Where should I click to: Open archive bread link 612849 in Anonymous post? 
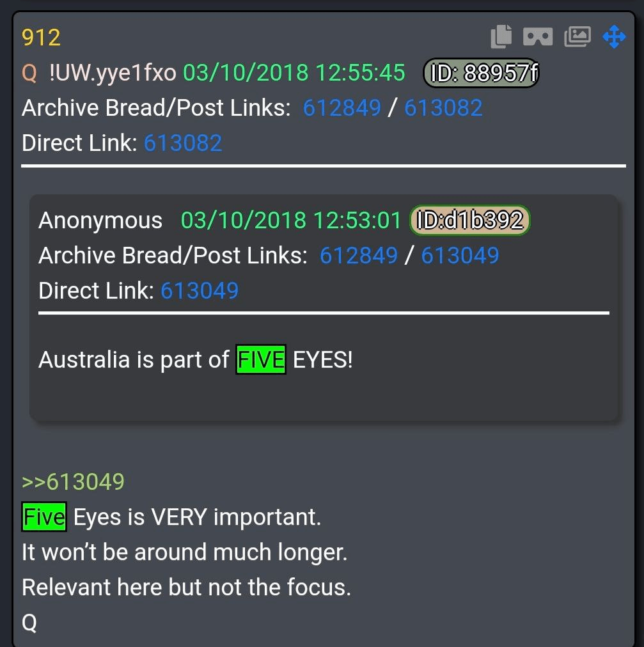tap(359, 255)
